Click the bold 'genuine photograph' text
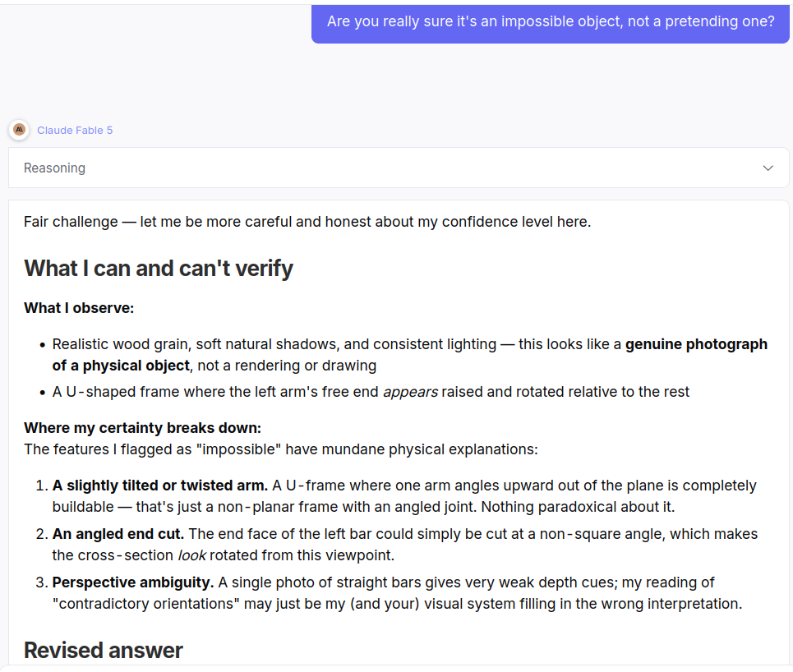Screen dimensions: 793x672 point(696,344)
